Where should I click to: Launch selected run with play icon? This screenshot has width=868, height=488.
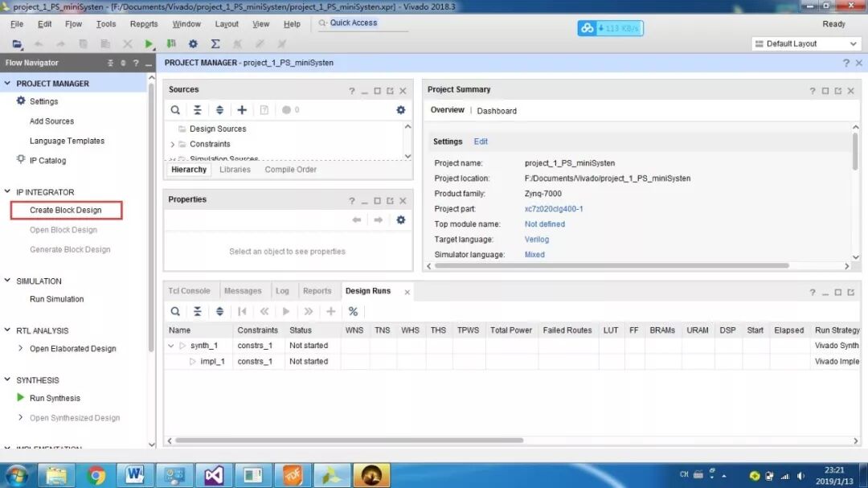(x=286, y=311)
